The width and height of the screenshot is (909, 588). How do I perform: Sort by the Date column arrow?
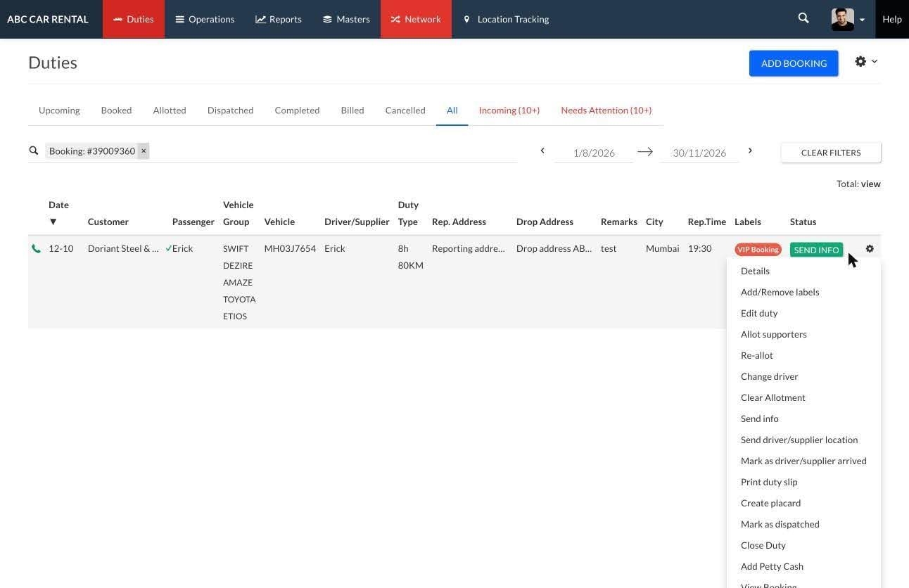(x=53, y=222)
